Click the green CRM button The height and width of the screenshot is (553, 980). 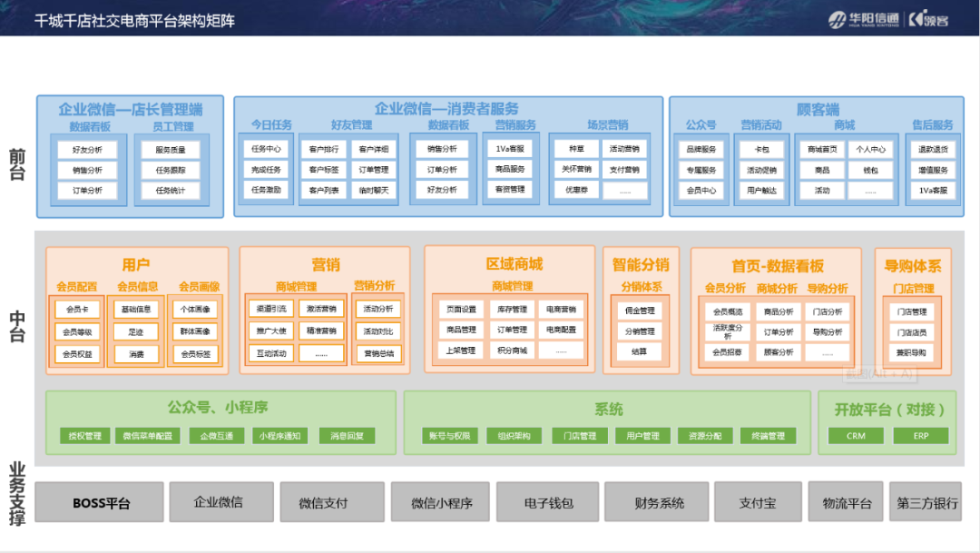(x=857, y=436)
